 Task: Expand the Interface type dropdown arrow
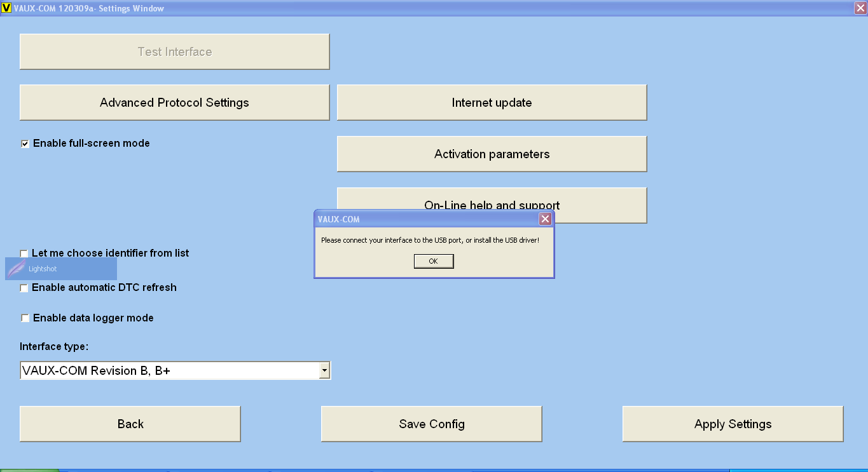pyautogui.click(x=324, y=370)
